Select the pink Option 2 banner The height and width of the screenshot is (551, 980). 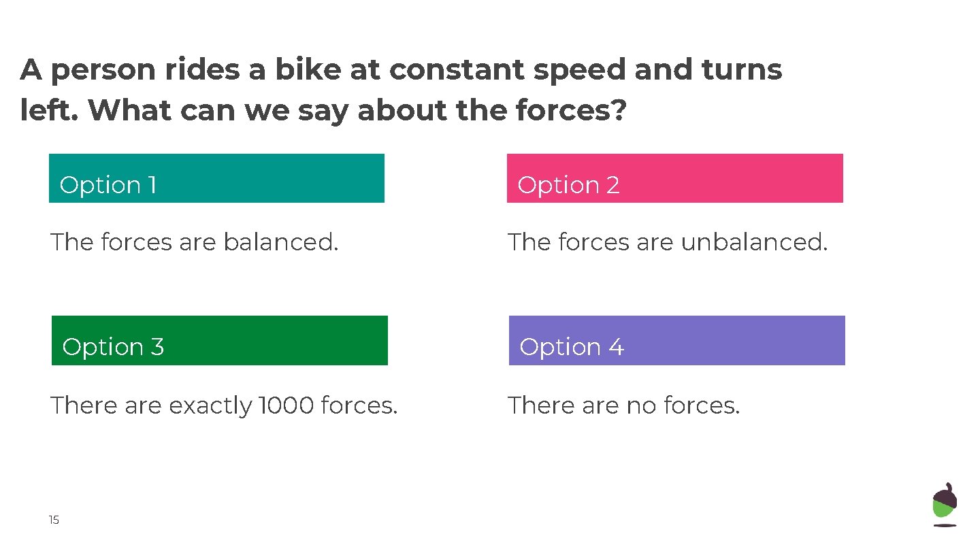pos(674,178)
